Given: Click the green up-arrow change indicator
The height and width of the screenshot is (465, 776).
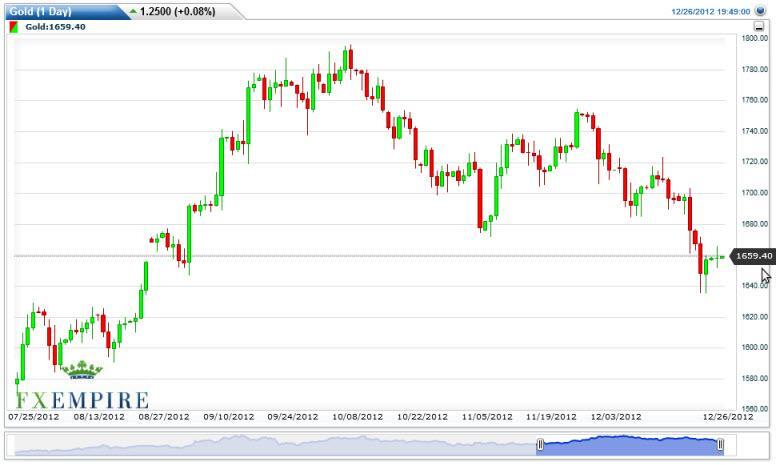Looking at the screenshot, I should pos(133,11).
